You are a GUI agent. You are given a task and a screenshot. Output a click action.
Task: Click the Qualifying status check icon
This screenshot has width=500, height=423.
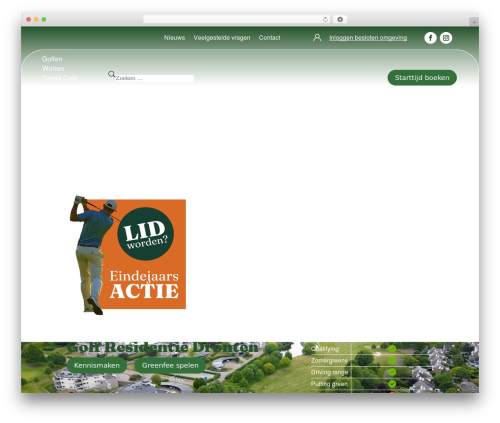click(x=392, y=349)
